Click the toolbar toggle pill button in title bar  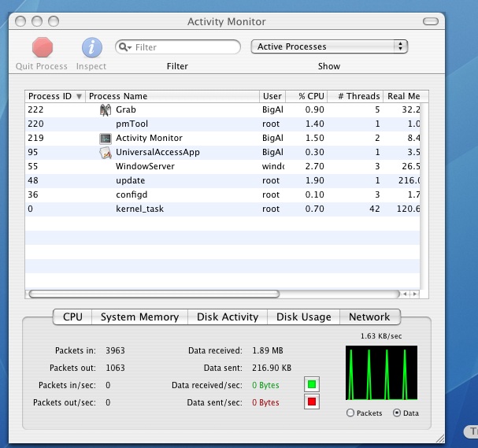pyautogui.click(x=431, y=21)
